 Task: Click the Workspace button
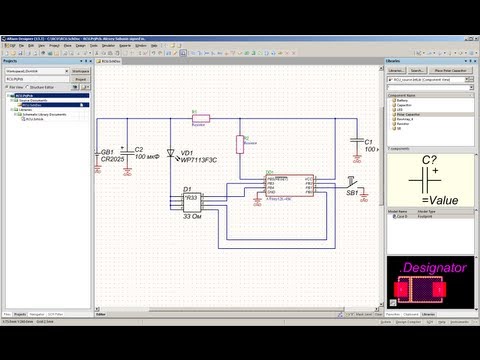coord(81,71)
